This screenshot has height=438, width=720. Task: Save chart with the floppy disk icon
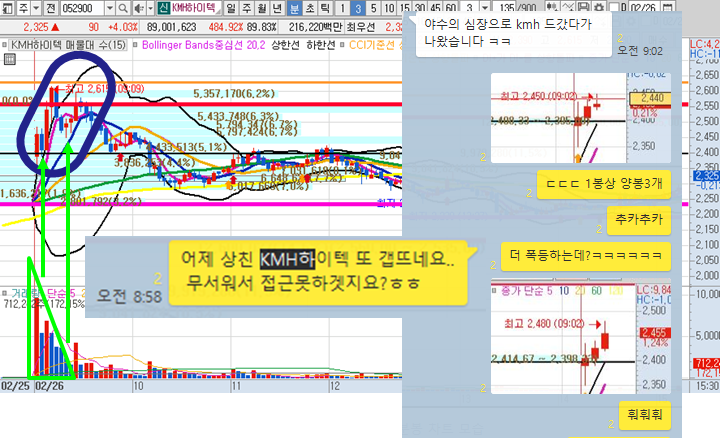pos(583,7)
